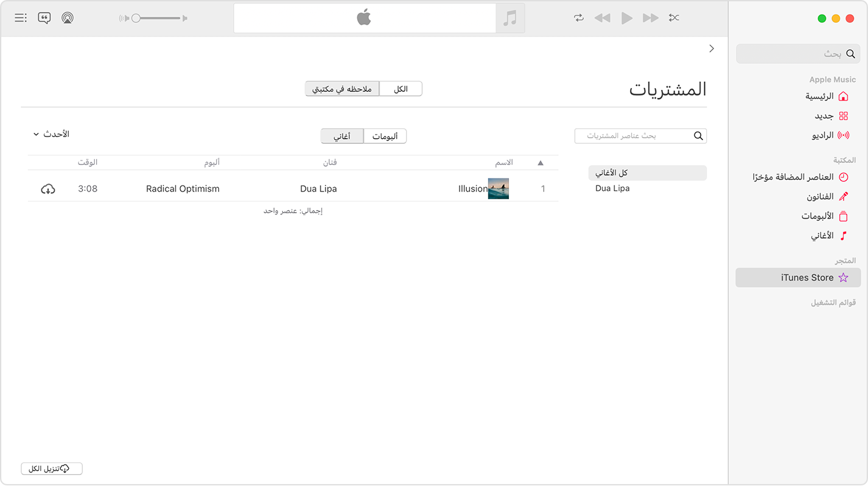
Task: Sort by the الوقت column header
Action: coord(87,162)
